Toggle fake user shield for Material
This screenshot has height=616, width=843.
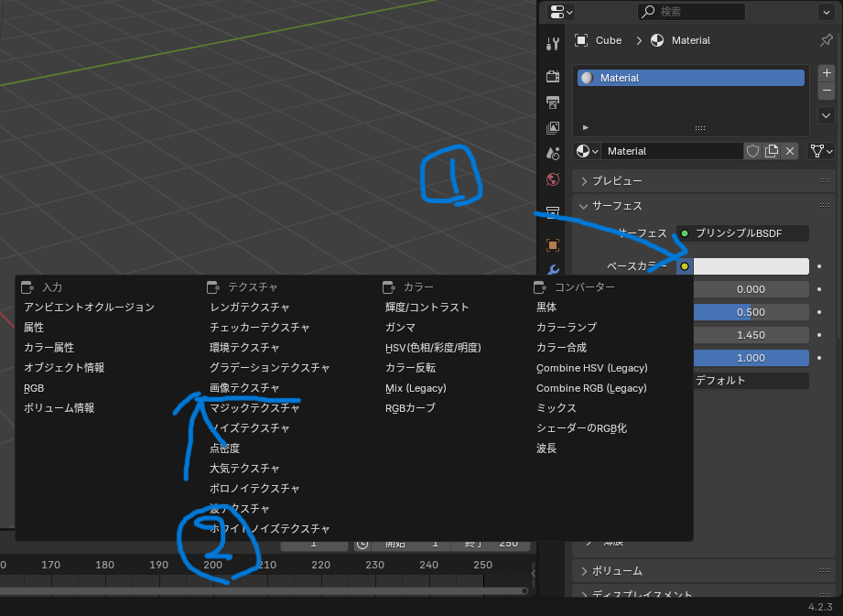coord(752,151)
